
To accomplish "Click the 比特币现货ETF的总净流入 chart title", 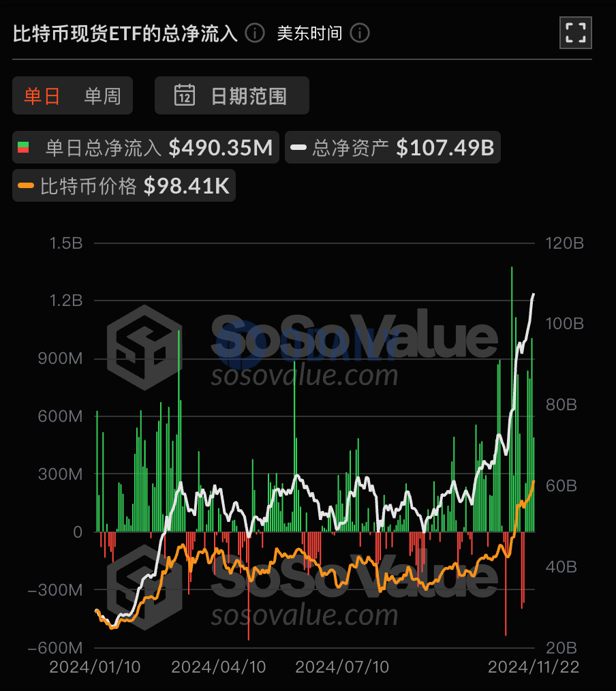I will (125, 33).
